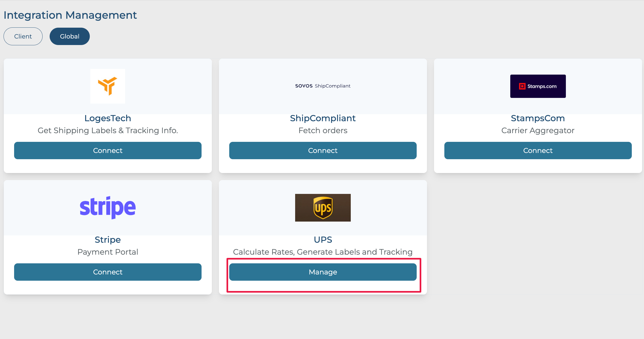Click the Stripe card title
This screenshot has width=644, height=339.
[x=108, y=240]
